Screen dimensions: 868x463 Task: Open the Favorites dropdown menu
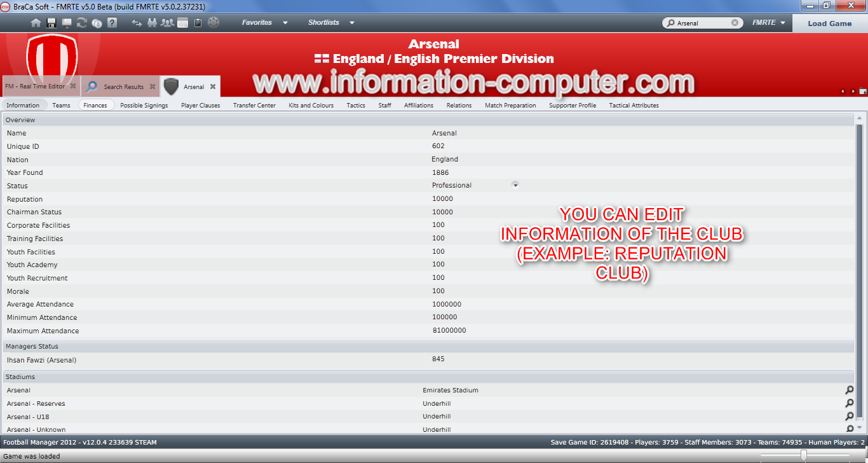point(264,22)
